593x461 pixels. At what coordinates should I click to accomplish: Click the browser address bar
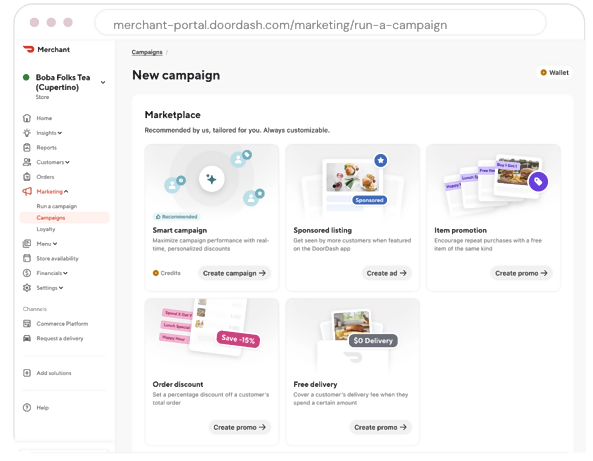[x=320, y=23]
